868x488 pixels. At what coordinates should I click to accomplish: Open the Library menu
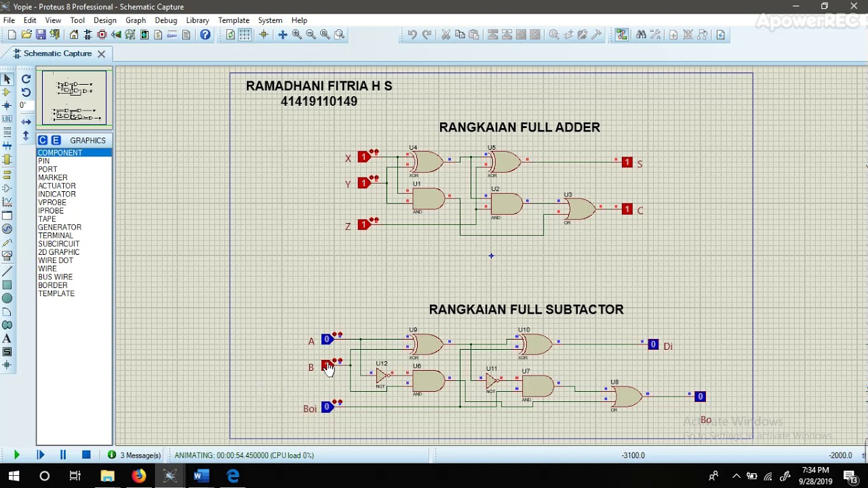[x=197, y=20]
